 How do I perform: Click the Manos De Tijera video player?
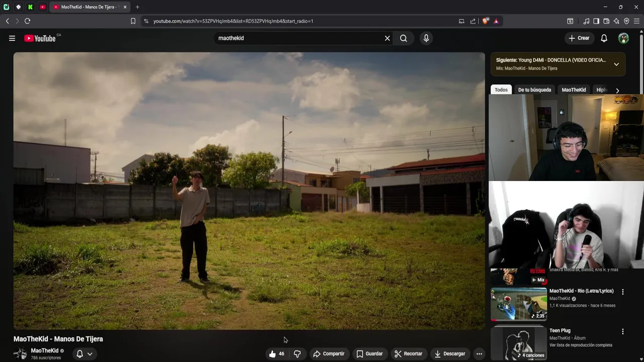pyautogui.click(x=249, y=191)
